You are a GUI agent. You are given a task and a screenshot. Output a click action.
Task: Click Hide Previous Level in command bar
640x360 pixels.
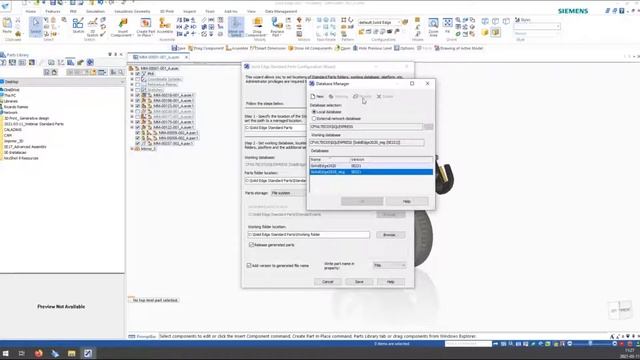coord(372,48)
